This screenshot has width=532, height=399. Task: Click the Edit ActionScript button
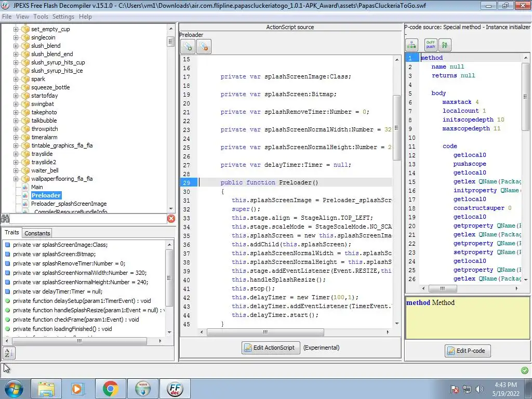(271, 348)
